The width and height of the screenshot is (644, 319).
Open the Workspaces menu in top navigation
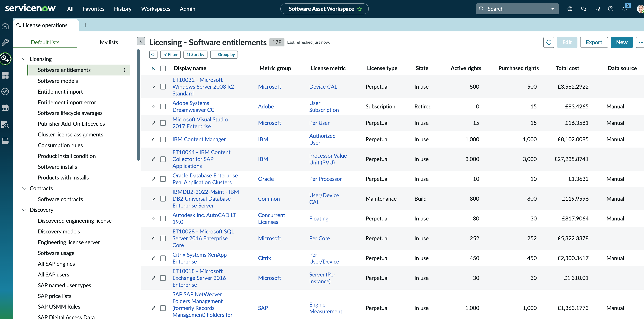155,9
